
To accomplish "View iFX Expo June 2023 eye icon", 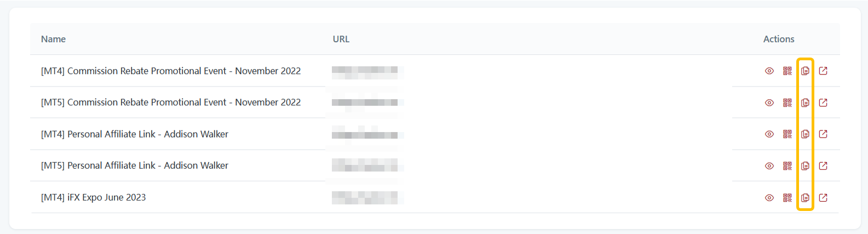I will tap(769, 198).
